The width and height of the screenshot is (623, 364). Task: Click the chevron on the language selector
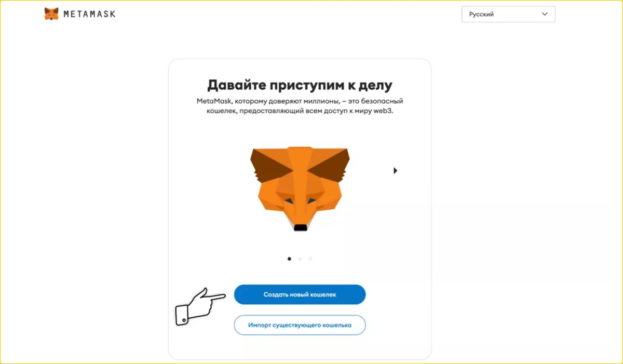tap(545, 14)
